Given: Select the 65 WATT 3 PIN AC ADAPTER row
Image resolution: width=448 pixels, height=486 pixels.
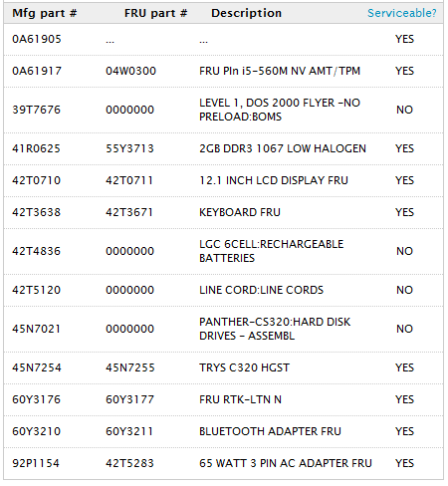Looking at the screenshot, I should [224, 463].
